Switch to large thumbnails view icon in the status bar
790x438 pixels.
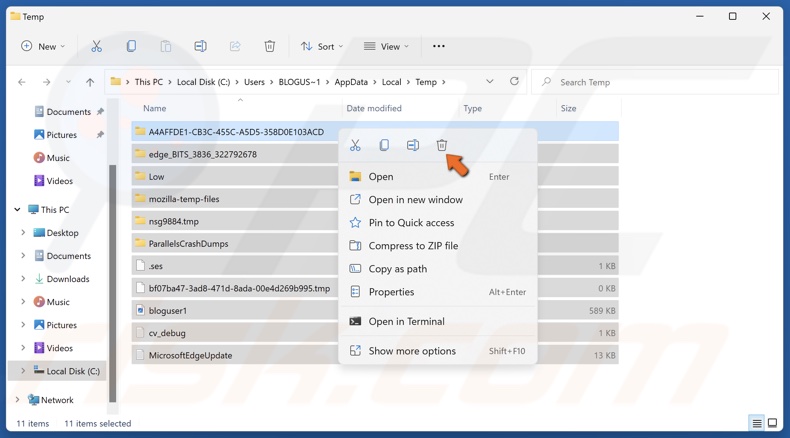point(772,423)
